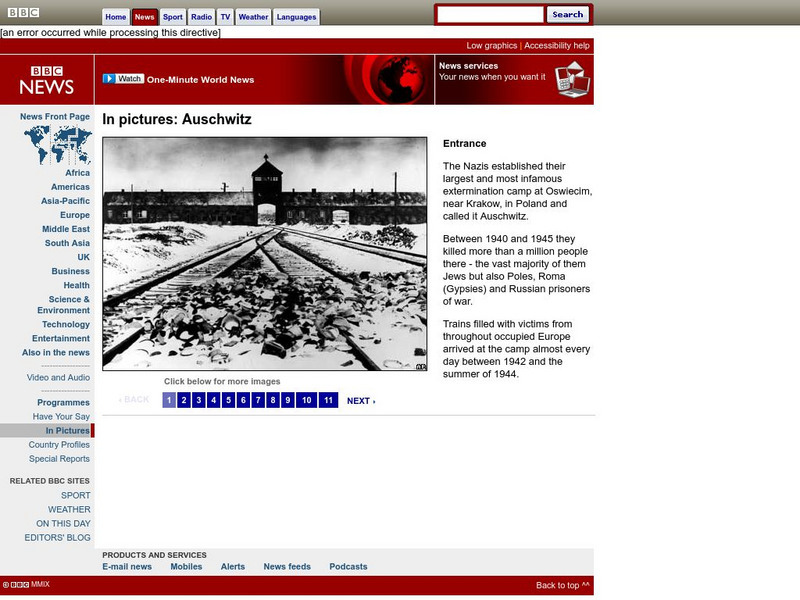Viewport: 800px width, 600px height.
Task: Open the News feeds link
Action: point(287,566)
